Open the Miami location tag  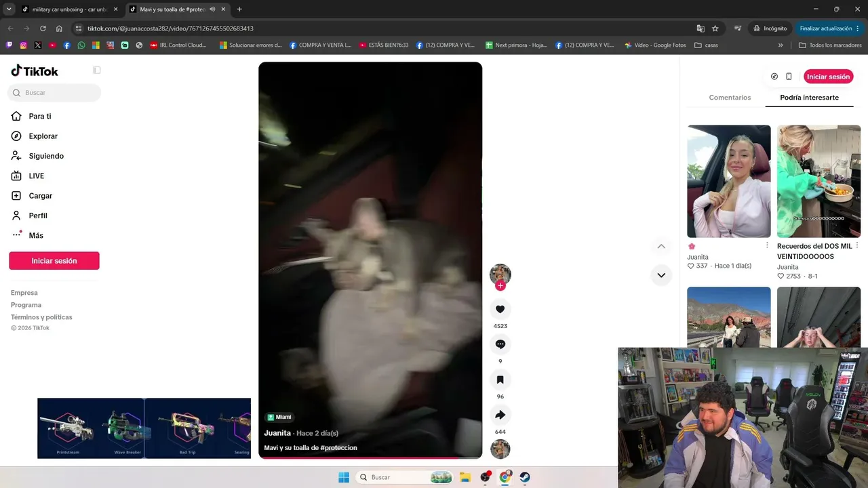(279, 417)
